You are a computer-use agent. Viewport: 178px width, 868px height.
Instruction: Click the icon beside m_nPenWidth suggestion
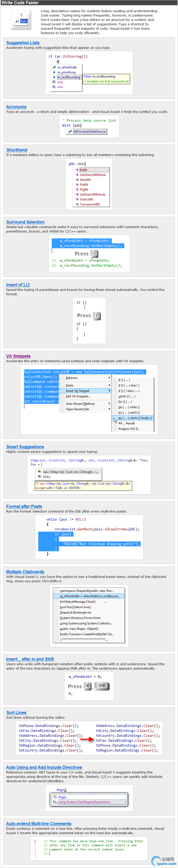pos(53,67)
